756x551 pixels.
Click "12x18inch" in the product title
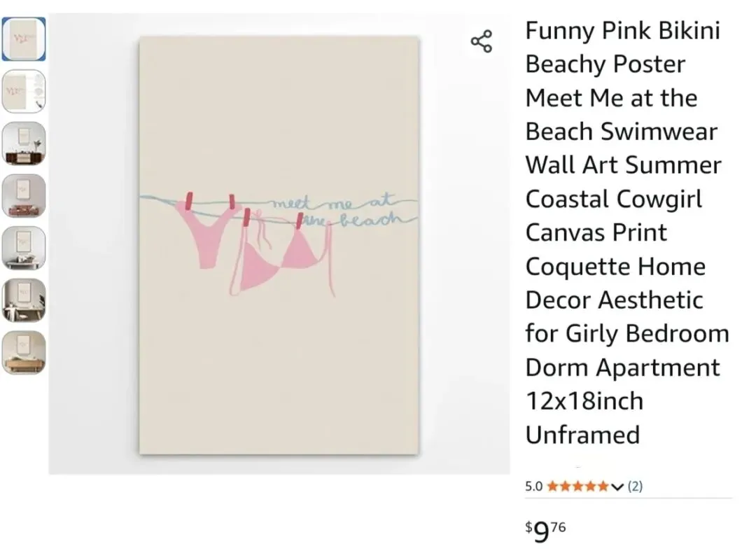[x=584, y=401]
